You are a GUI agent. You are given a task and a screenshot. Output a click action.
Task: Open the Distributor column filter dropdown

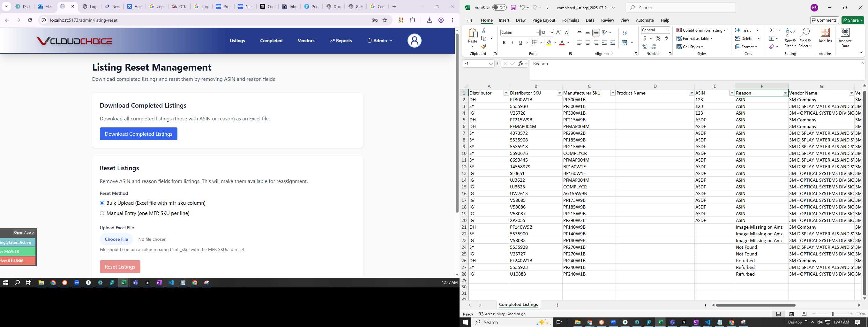(506, 93)
